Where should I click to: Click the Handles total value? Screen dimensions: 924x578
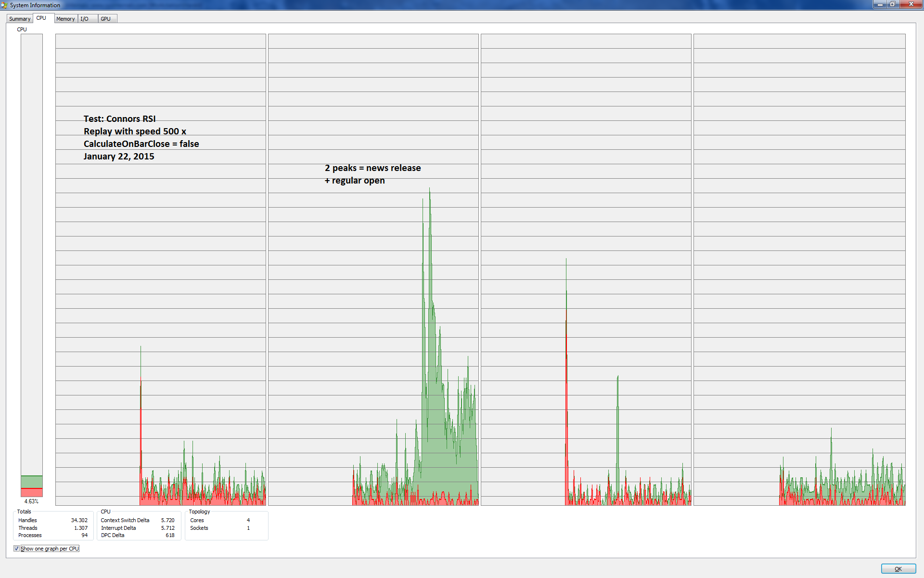[x=79, y=520]
